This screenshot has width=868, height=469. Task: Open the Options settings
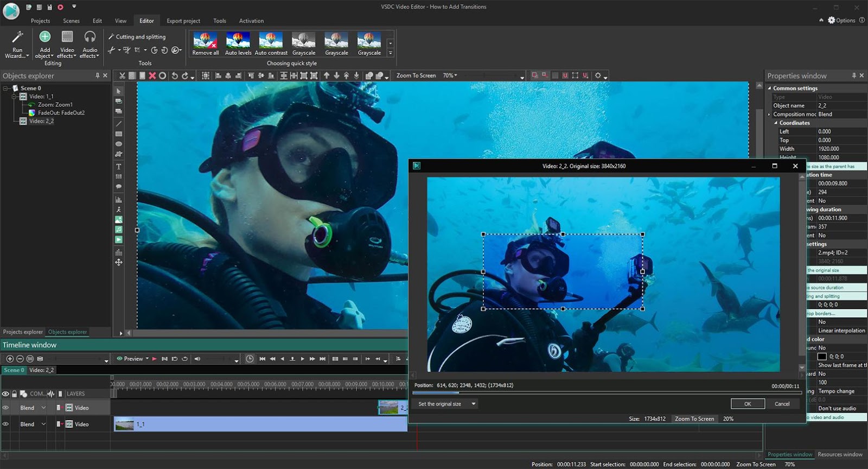point(841,20)
